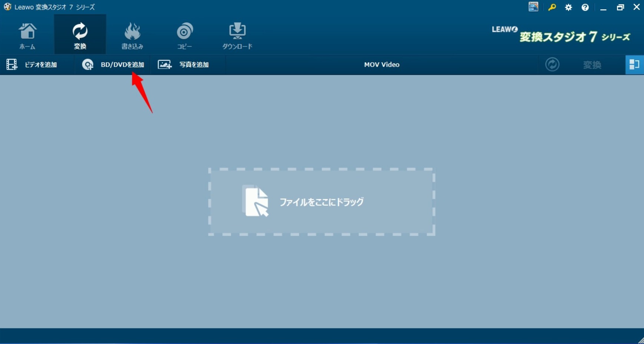The width and height of the screenshot is (644, 344).
Task: Click the window resize grip corner
Action: tap(640, 340)
